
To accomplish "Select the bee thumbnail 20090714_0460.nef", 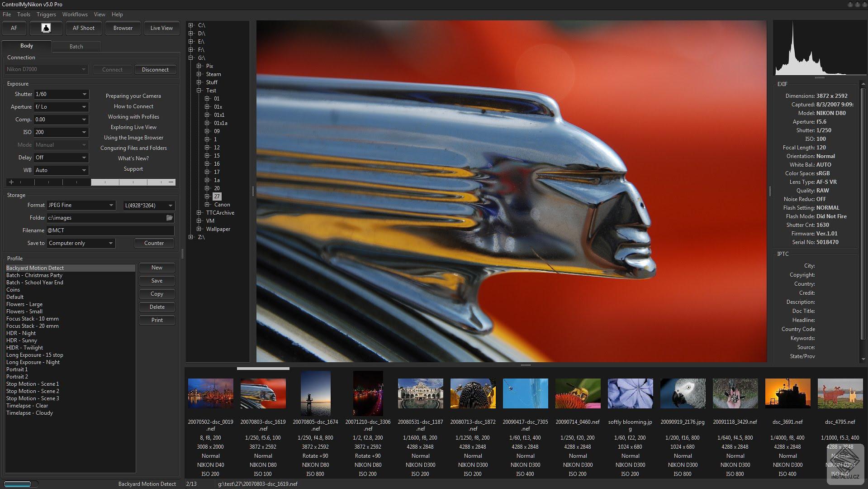I will pos(578,394).
